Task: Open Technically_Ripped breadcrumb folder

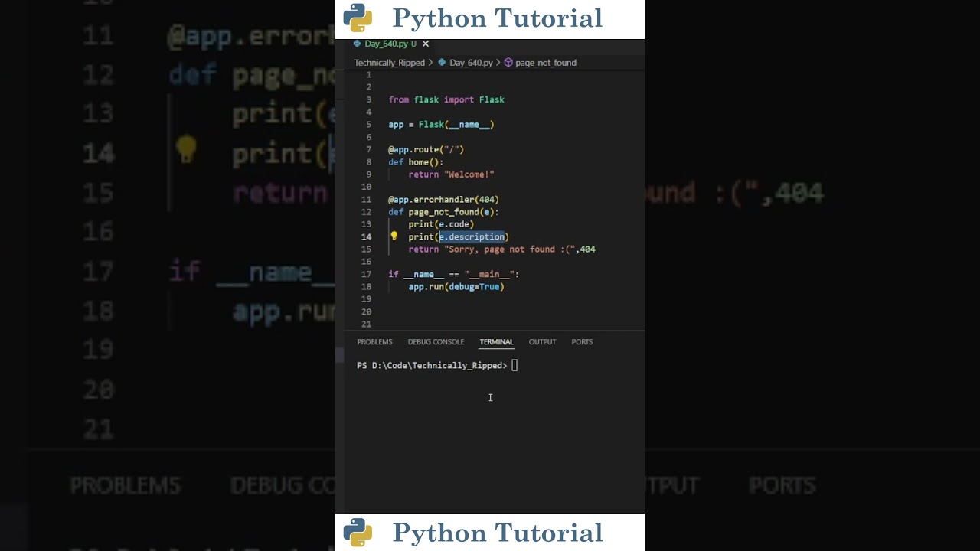Action: pos(389,63)
